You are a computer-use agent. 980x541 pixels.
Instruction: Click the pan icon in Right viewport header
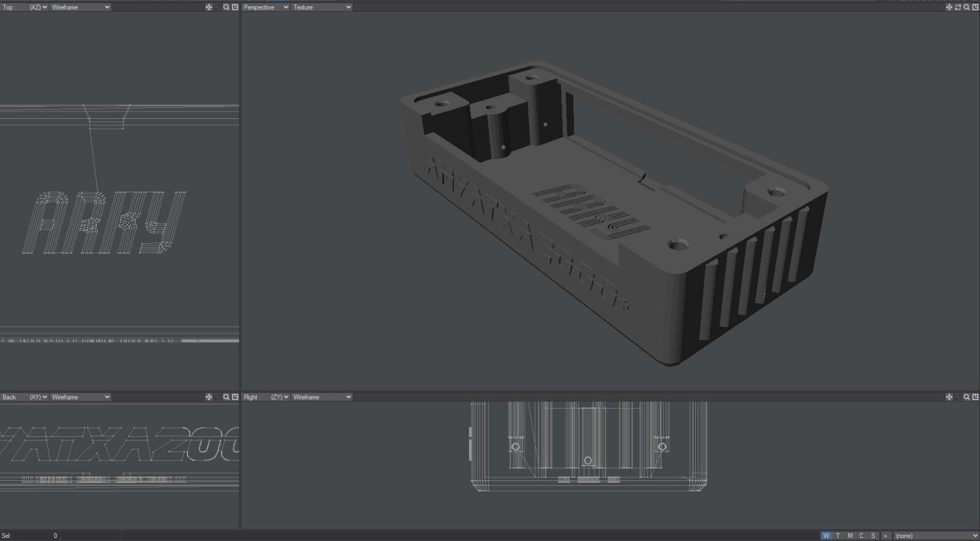click(949, 397)
